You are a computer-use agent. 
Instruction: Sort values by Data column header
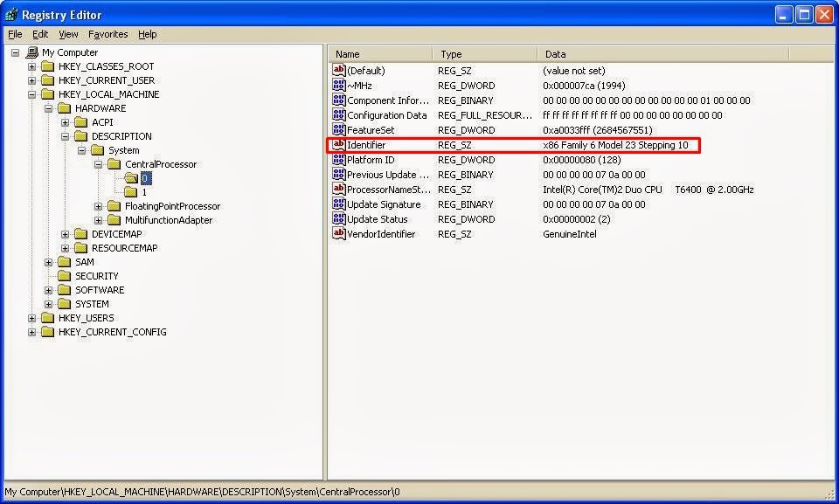tap(662, 54)
